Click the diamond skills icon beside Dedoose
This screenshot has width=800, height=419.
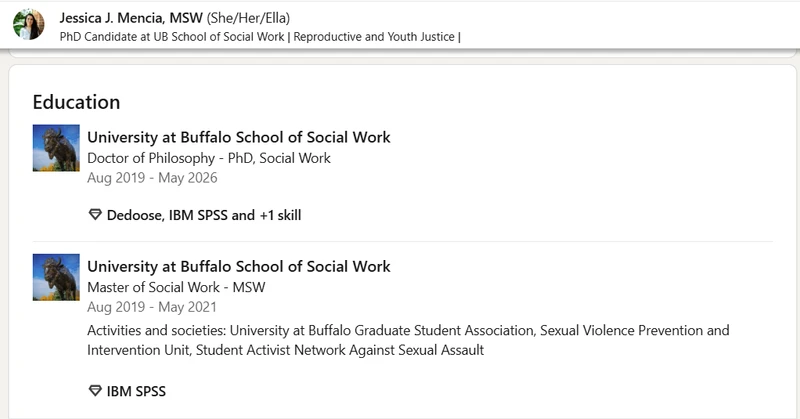(95, 214)
